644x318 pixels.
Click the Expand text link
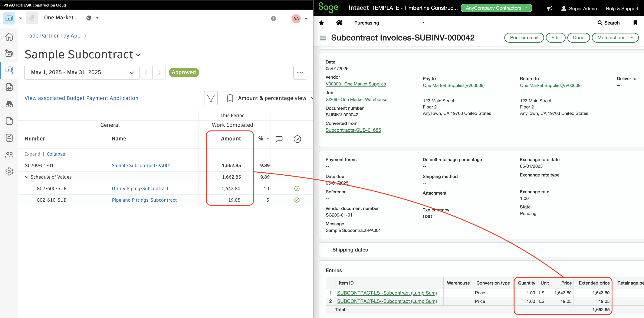pos(32,154)
